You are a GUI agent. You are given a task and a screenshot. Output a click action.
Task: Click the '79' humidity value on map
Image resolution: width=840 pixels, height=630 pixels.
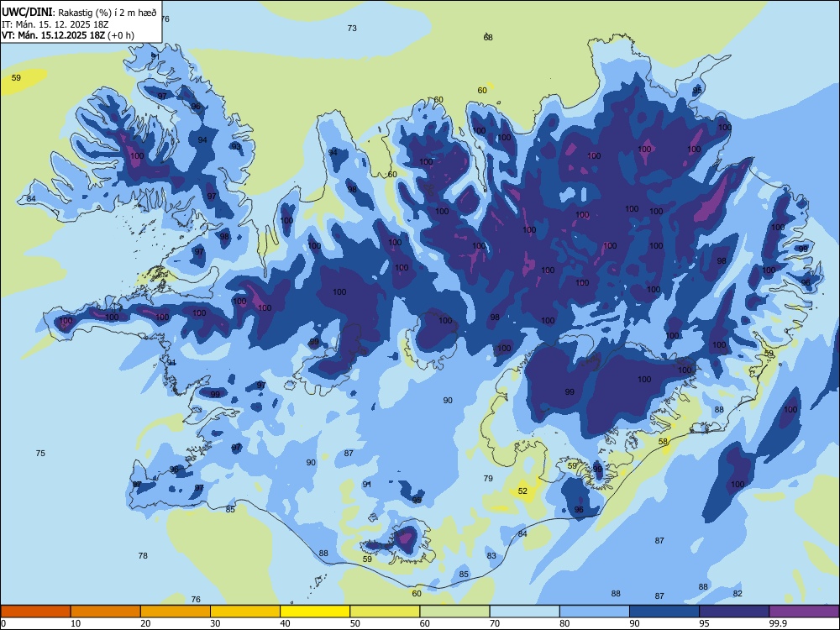pos(488,479)
